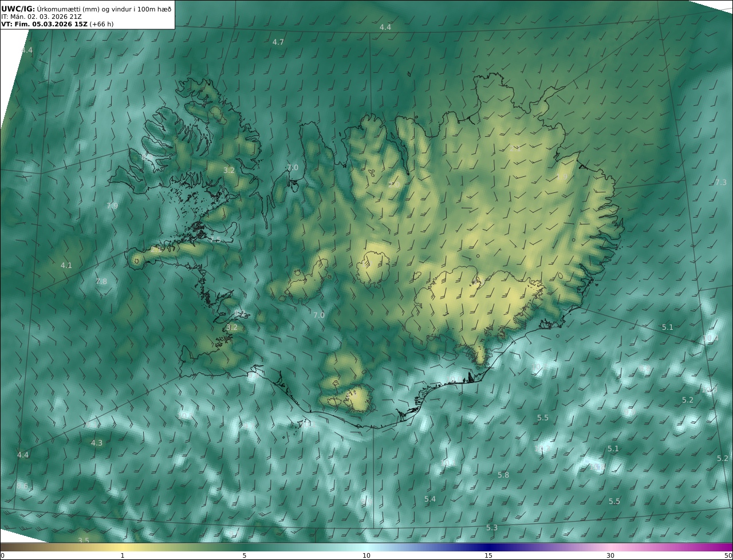Pick the pale pink color at 30 on the color bar
Screen dimensions: 733x560
(610, 547)
